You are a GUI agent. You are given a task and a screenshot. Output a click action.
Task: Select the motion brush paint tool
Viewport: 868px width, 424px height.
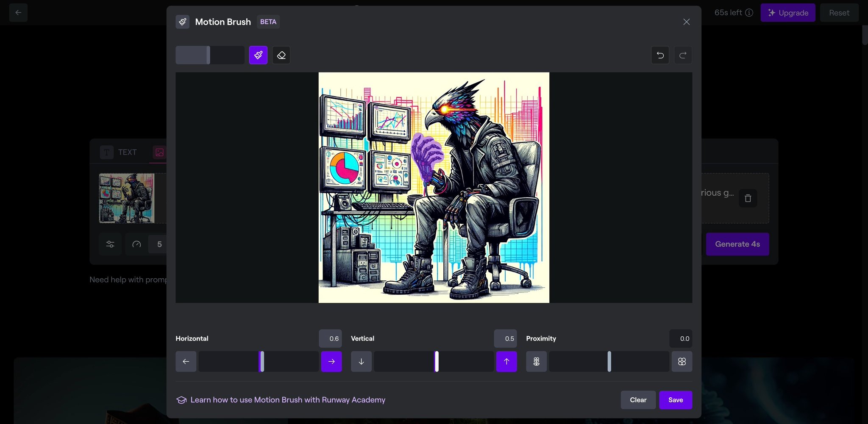tap(258, 55)
